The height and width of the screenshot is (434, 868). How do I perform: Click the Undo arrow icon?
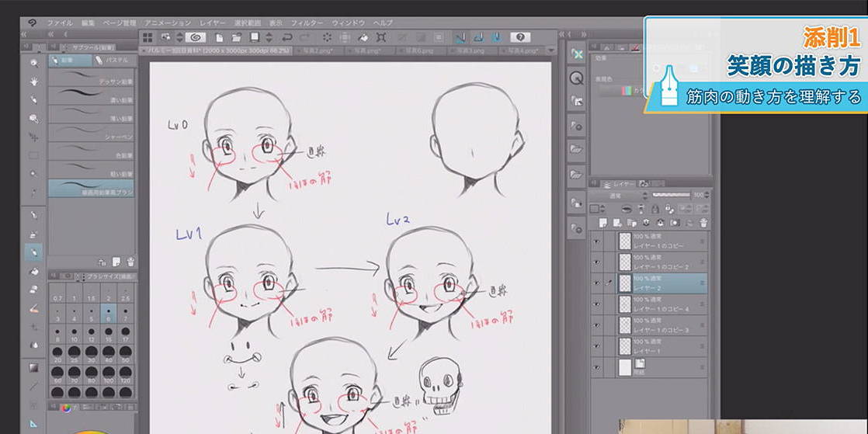(286, 37)
